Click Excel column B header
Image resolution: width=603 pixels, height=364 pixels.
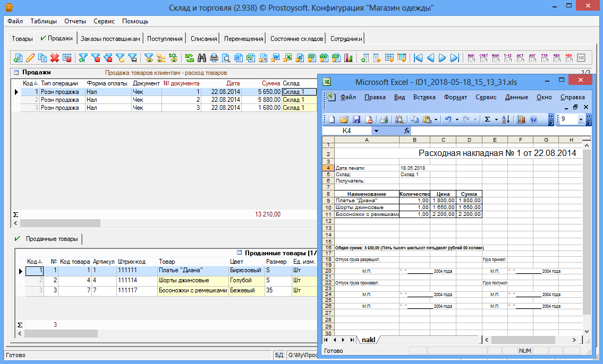tap(414, 140)
